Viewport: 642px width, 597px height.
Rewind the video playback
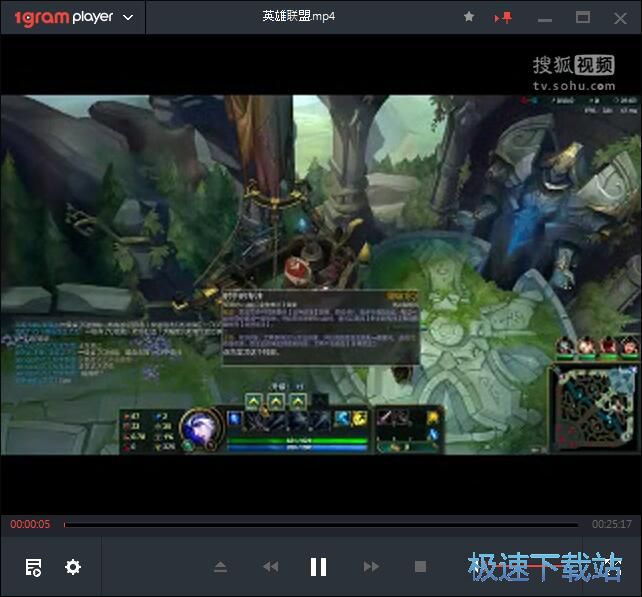pos(271,567)
